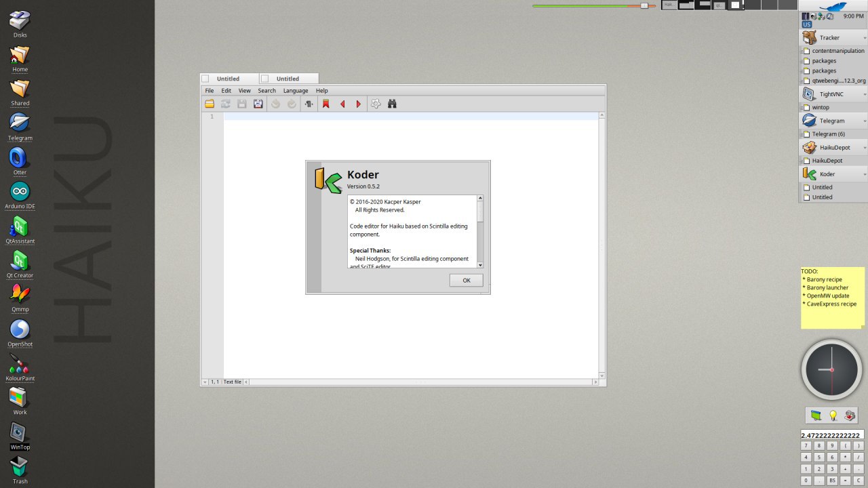Viewport: 868px width, 488px height.
Task: Open the Trash desktop icon
Action: pyautogui.click(x=20, y=470)
